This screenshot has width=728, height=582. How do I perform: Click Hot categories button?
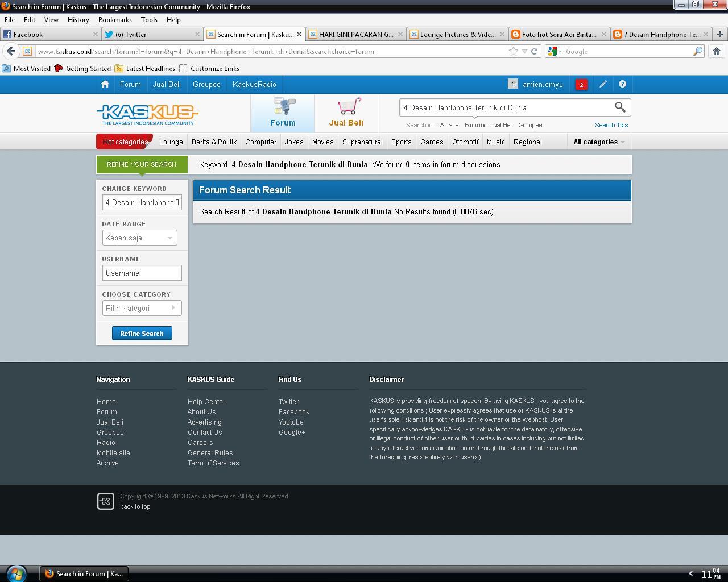pos(125,142)
